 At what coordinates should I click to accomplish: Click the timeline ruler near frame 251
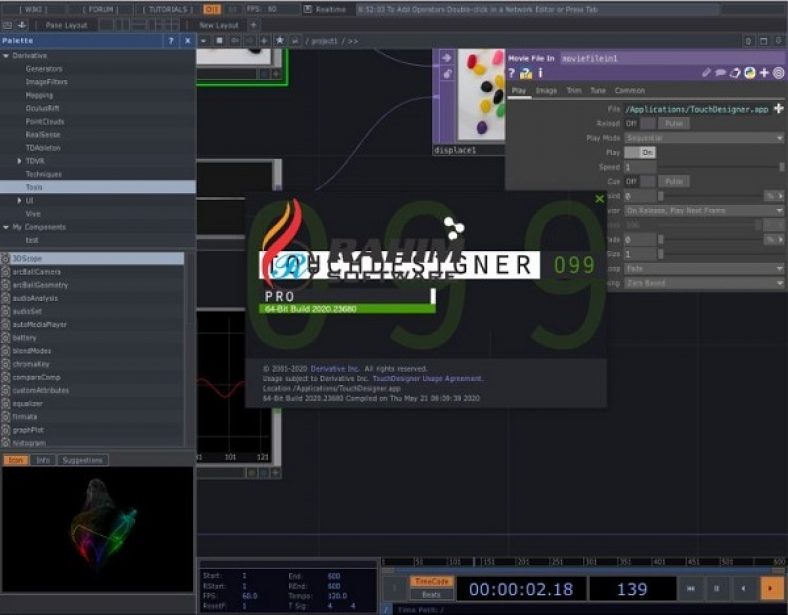click(556, 562)
